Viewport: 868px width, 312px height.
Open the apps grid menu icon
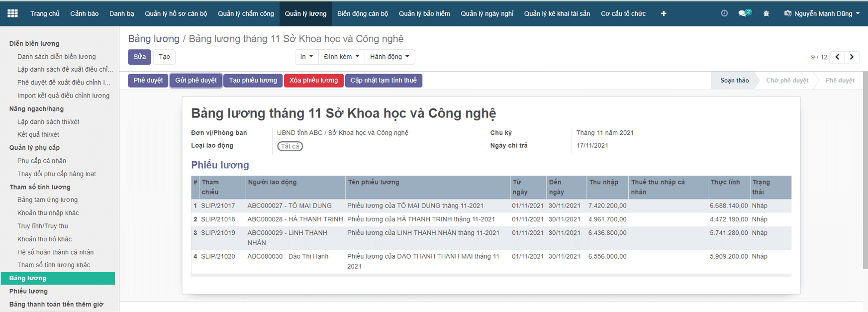tap(12, 13)
